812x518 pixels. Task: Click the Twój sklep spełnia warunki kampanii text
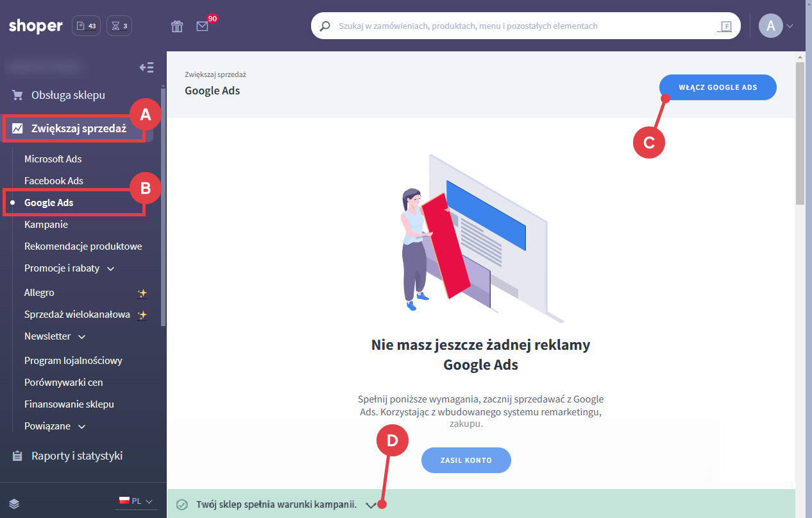point(276,505)
